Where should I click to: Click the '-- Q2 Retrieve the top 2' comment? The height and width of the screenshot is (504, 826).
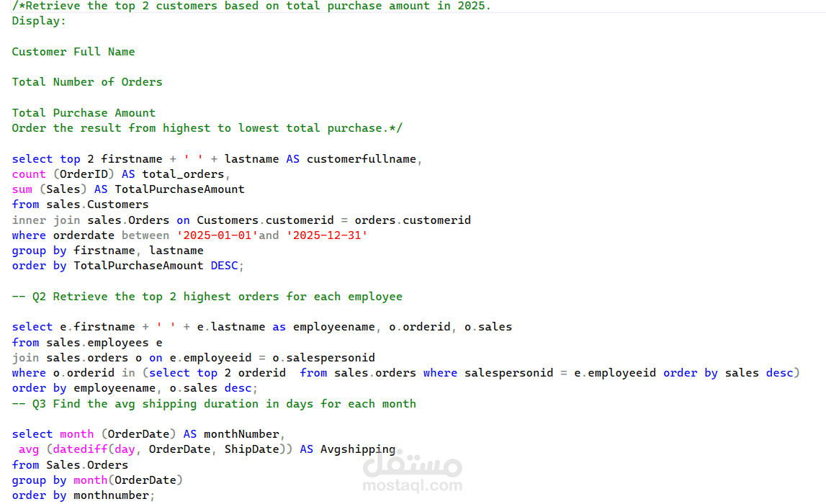point(207,297)
